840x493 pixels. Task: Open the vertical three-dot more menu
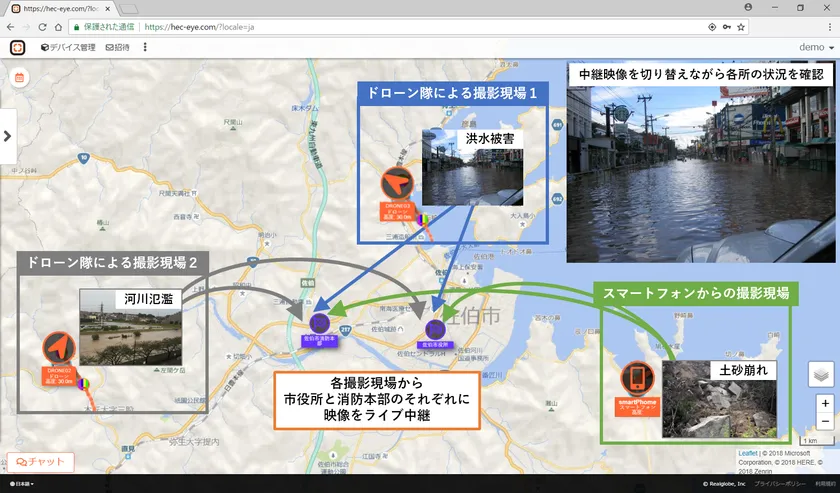(x=145, y=47)
